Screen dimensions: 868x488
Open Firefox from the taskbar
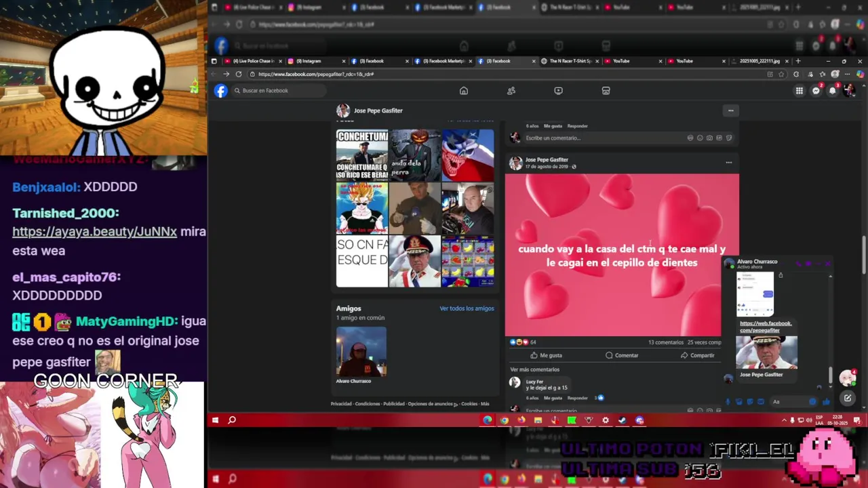click(521, 420)
